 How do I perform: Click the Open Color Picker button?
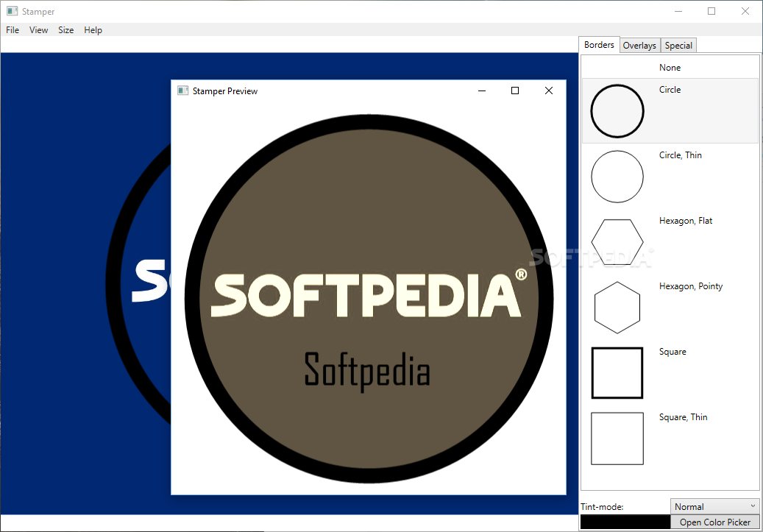(x=715, y=522)
